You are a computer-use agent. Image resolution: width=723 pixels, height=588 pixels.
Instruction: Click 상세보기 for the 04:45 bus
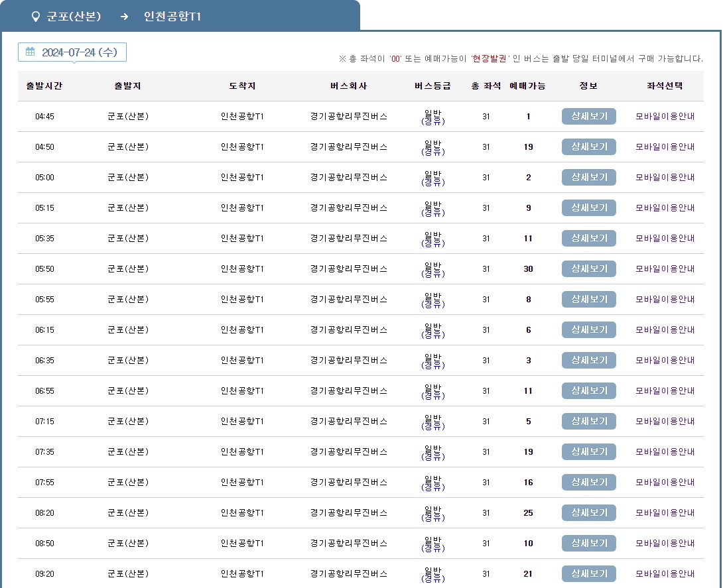point(589,116)
